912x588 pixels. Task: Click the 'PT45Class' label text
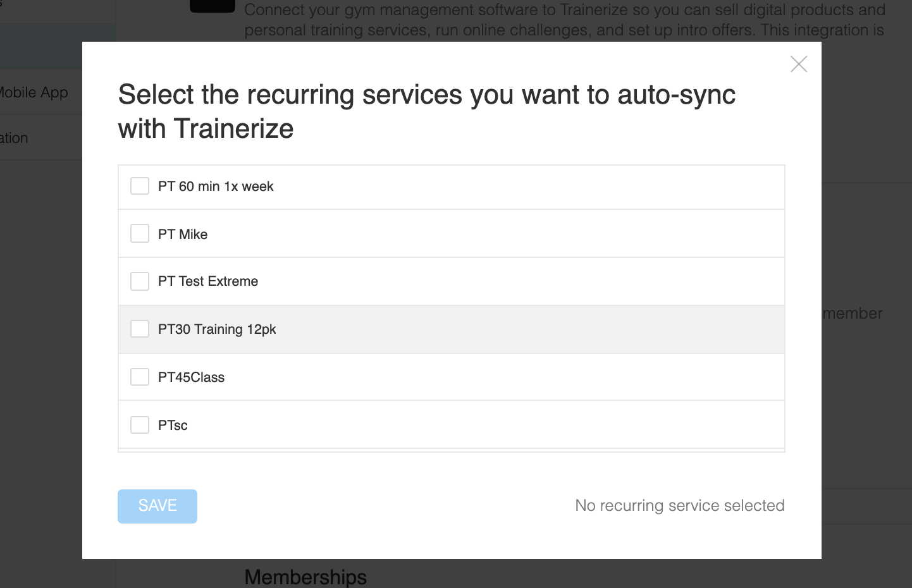tap(191, 377)
